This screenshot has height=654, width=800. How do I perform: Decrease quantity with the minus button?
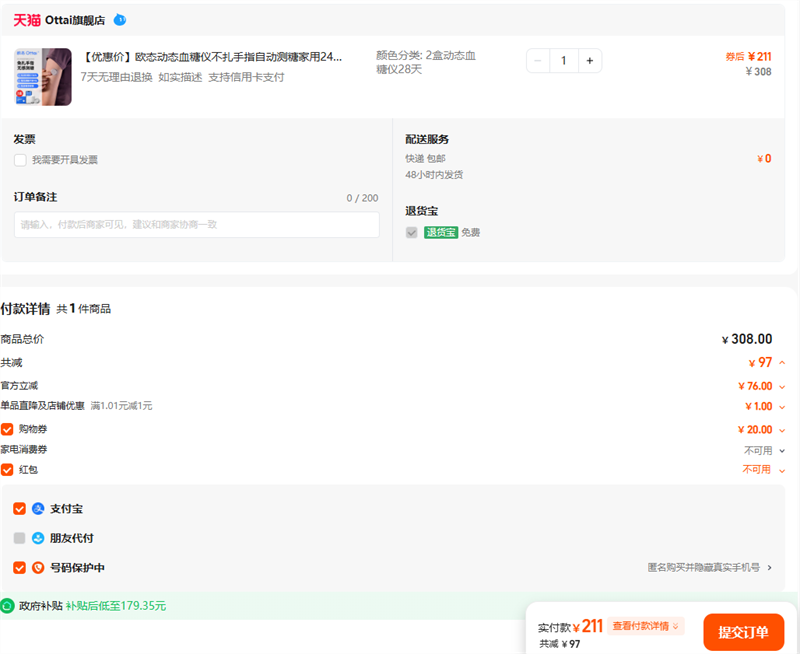(x=539, y=61)
